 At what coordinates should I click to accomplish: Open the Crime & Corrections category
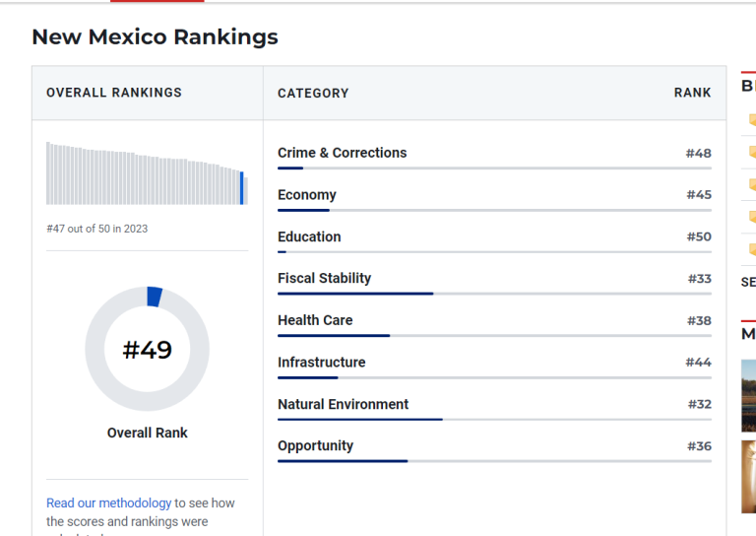(342, 153)
